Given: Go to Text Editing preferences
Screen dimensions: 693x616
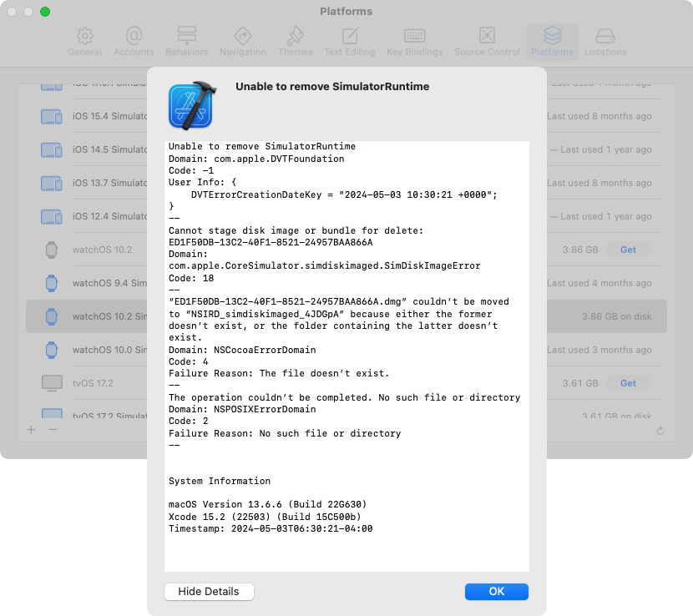Looking at the screenshot, I should coord(350,42).
